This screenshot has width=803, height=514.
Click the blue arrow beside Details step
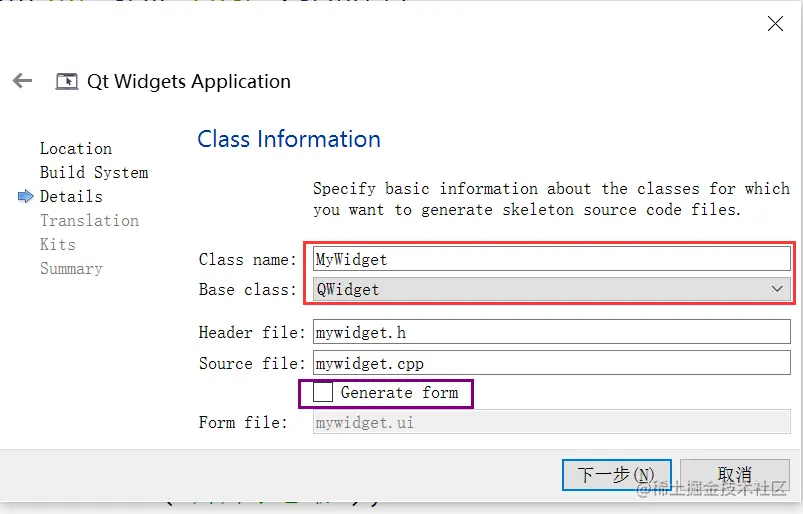click(25, 196)
